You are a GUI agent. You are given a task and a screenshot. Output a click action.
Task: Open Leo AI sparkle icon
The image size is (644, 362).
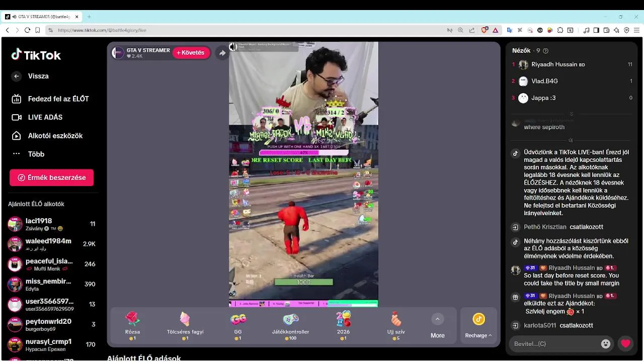pos(616,30)
